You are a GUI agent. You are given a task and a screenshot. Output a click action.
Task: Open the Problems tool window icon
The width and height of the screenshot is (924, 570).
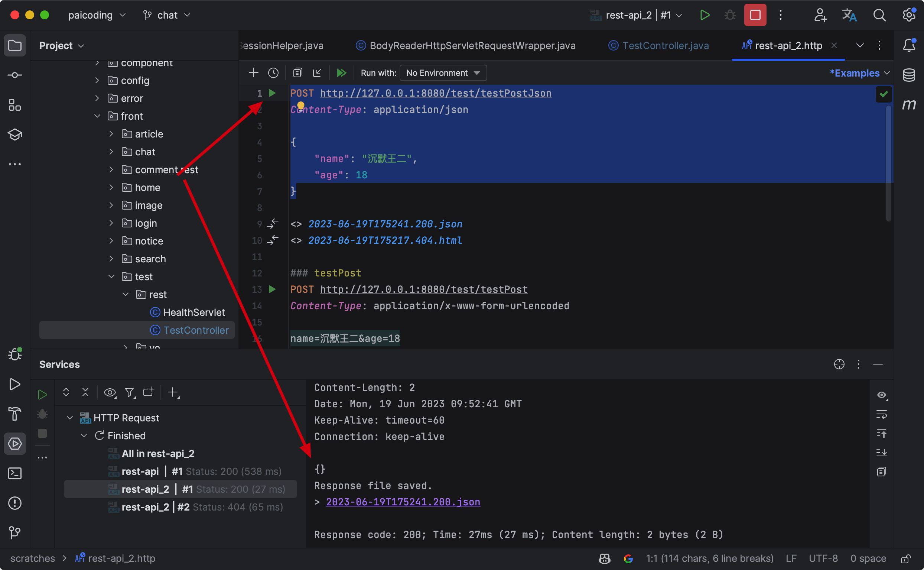(15, 503)
